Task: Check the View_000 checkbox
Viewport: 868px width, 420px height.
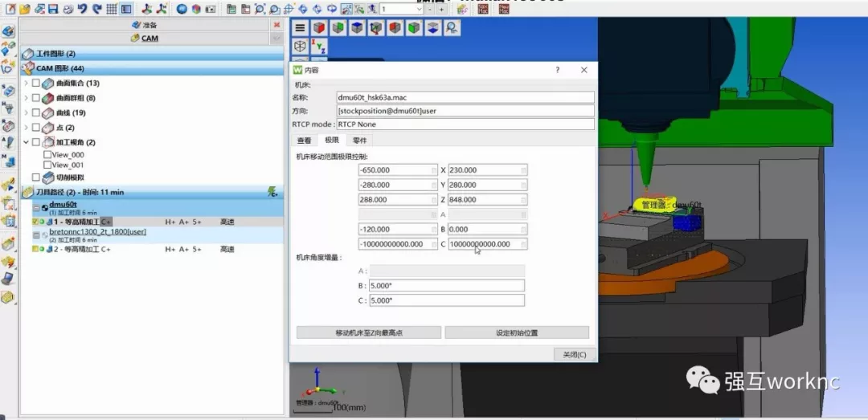Action: [47, 155]
